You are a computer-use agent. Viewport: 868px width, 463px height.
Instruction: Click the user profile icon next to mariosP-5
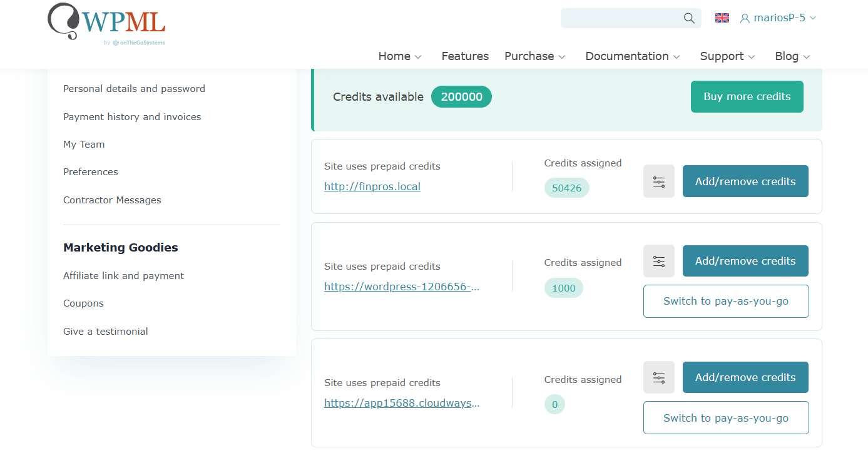pyautogui.click(x=745, y=18)
